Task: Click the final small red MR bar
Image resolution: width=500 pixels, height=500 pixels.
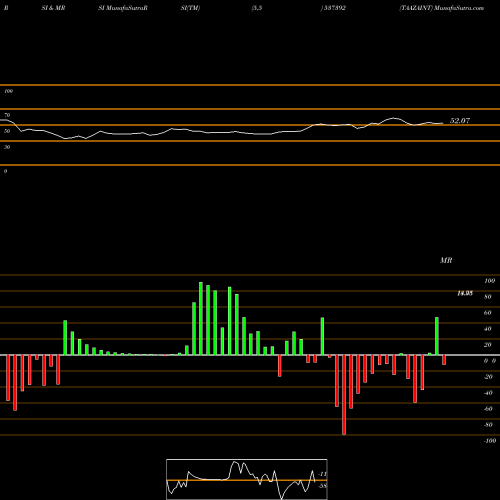Action: [444, 360]
